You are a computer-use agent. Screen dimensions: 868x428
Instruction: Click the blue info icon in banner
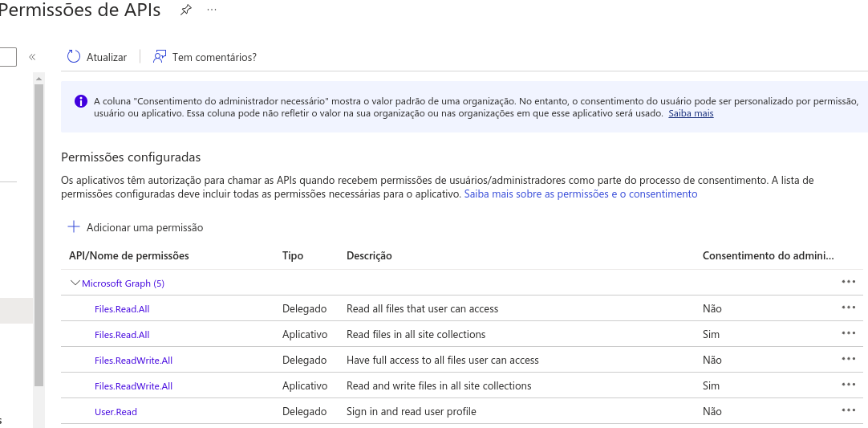click(x=81, y=101)
